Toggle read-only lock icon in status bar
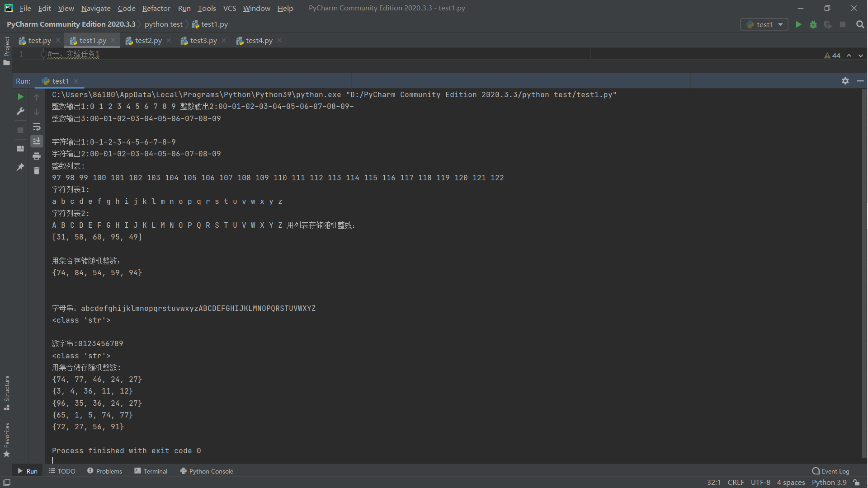The image size is (868, 488). tap(856, 483)
